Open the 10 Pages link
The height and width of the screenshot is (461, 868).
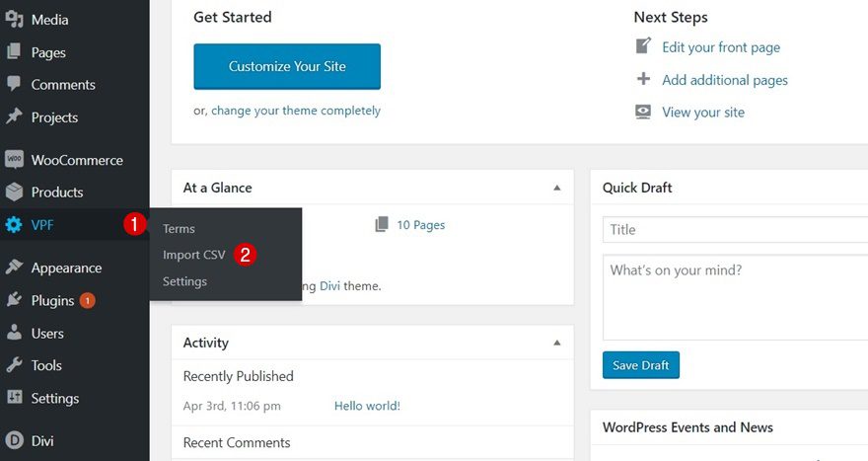(419, 225)
